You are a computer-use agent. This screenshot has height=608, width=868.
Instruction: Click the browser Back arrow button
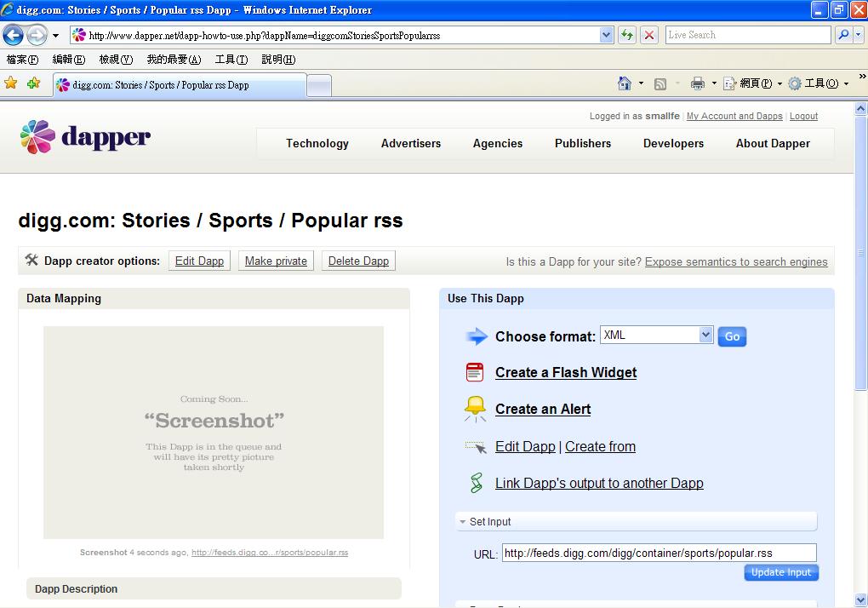pyautogui.click(x=13, y=35)
